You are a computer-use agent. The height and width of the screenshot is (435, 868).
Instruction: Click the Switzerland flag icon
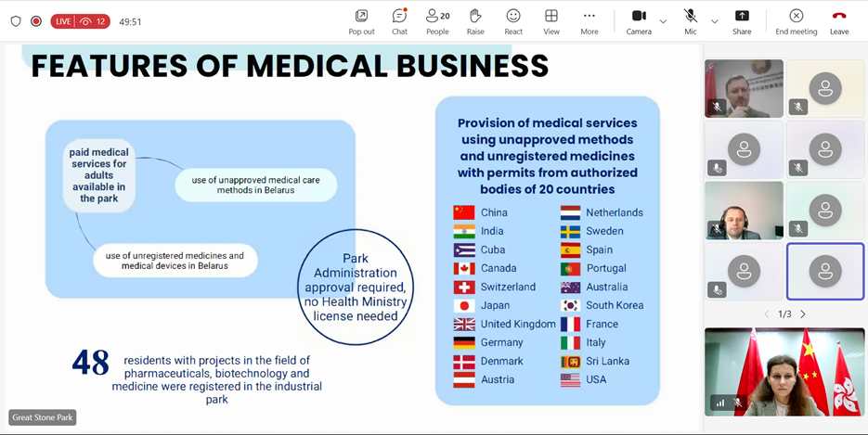click(x=464, y=287)
